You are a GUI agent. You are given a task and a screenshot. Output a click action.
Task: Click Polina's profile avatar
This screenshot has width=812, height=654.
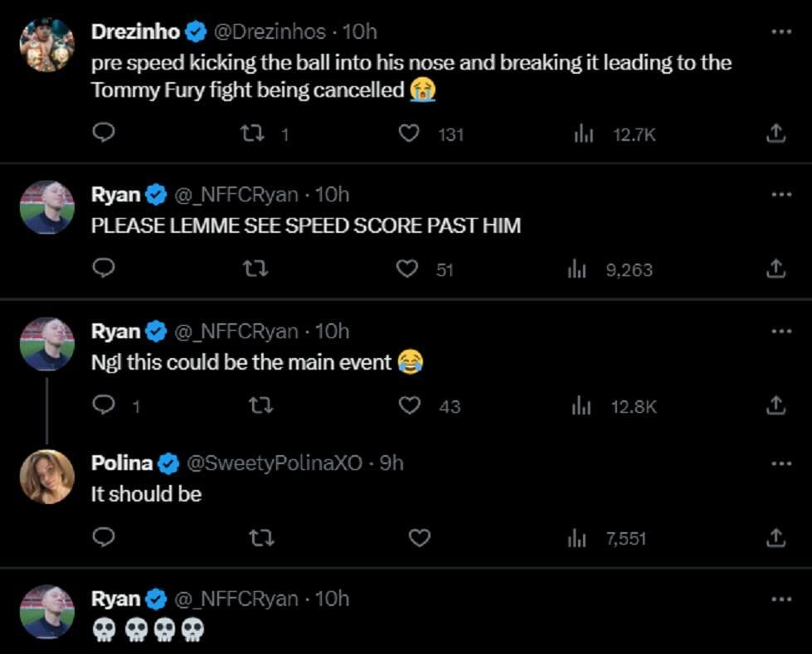[x=47, y=477]
